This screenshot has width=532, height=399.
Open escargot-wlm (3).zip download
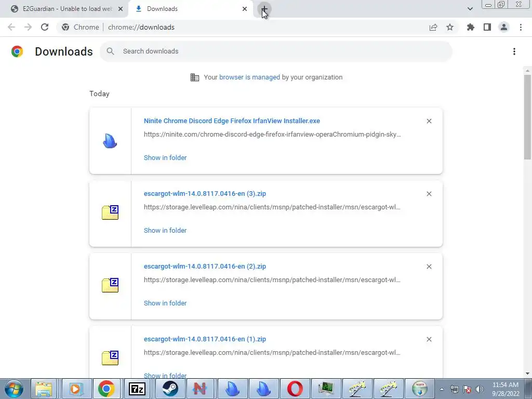205,194
